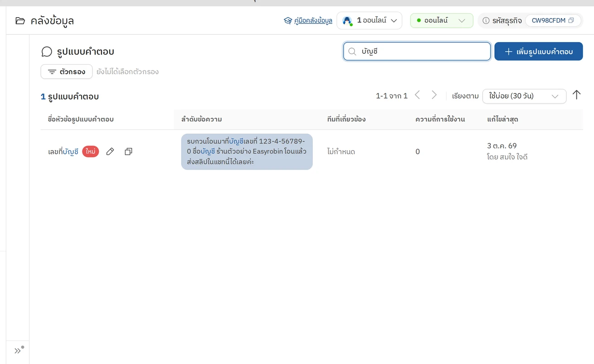Expand the 1 ออนไลน์ agents dropdown
Viewport: 594px width, 364px height.
tap(369, 20)
